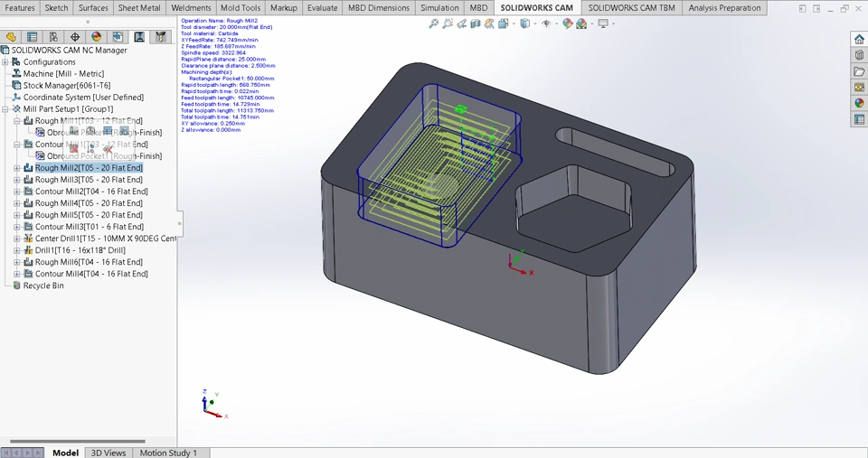The image size is (868, 458).
Task: Expand the Center Drill1 operation node
Action: [x=17, y=238]
